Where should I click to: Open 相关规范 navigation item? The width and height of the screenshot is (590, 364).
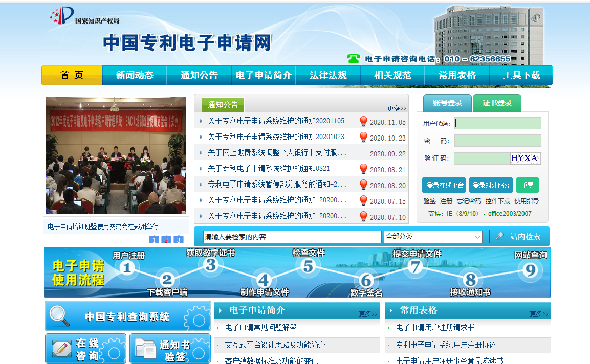(x=392, y=75)
